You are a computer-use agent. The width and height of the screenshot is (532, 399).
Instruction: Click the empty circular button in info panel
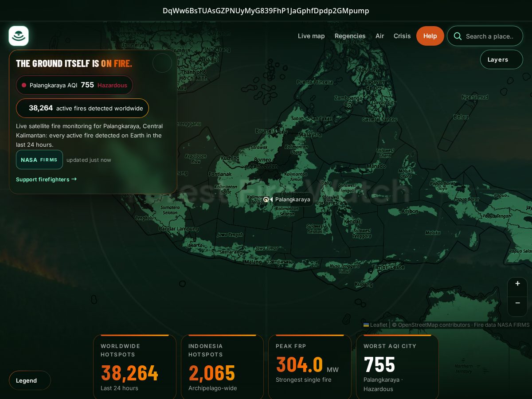coord(162,63)
